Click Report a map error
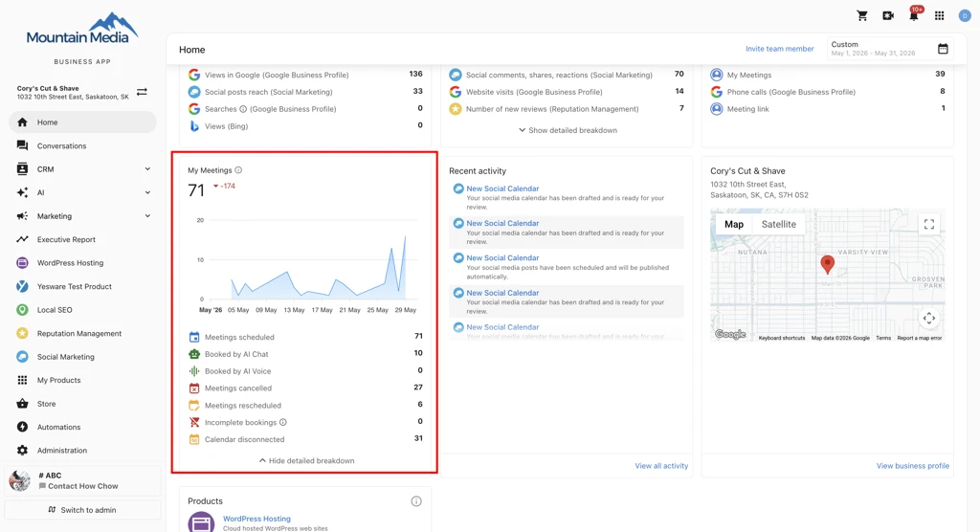980x532 pixels. coord(920,338)
